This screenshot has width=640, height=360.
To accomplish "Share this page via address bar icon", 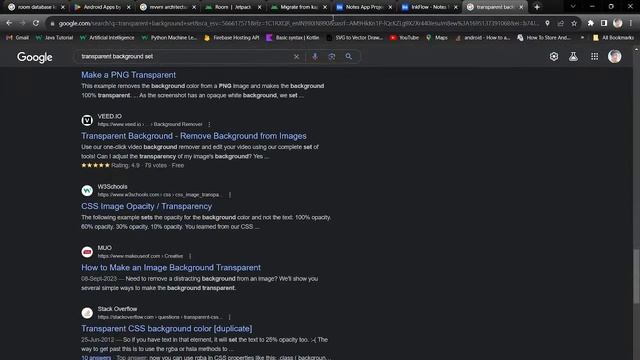I will click(x=561, y=23).
